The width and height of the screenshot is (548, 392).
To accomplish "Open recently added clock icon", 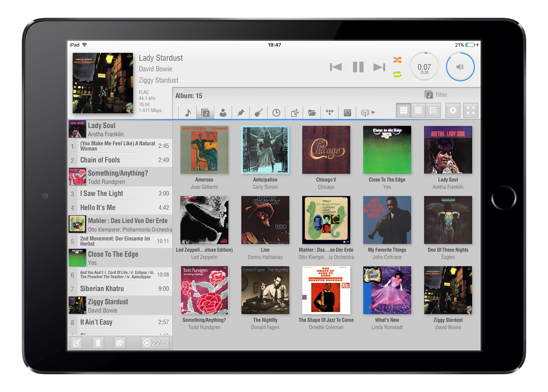I will tap(276, 113).
